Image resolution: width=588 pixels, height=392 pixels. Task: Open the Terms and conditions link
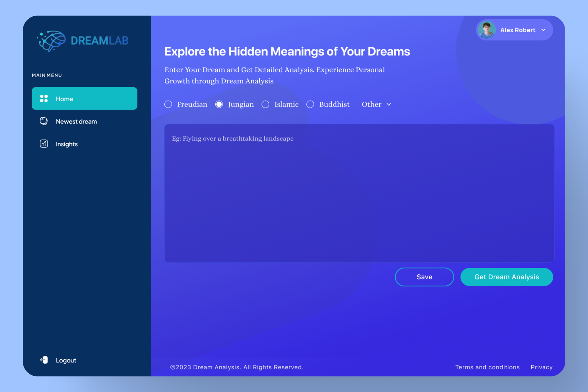click(x=487, y=367)
